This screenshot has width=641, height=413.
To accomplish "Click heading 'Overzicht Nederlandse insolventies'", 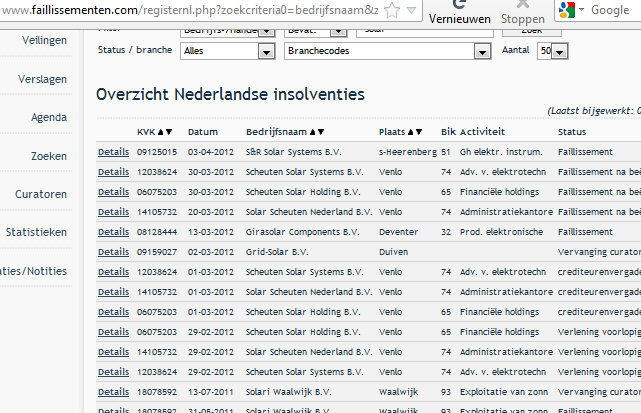I will coord(230,94).
